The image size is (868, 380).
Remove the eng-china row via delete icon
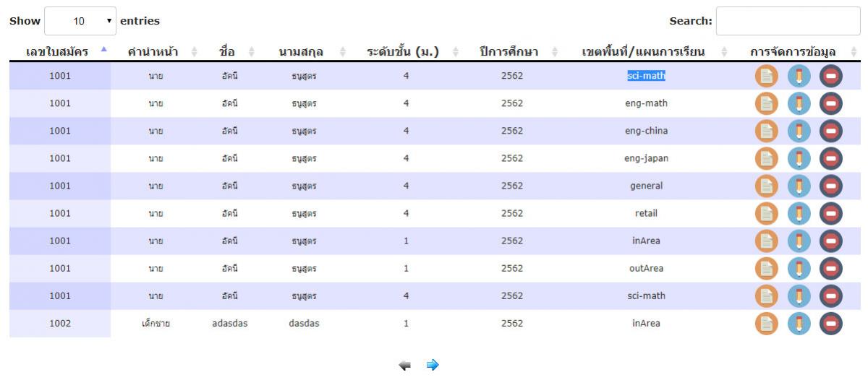(831, 131)
